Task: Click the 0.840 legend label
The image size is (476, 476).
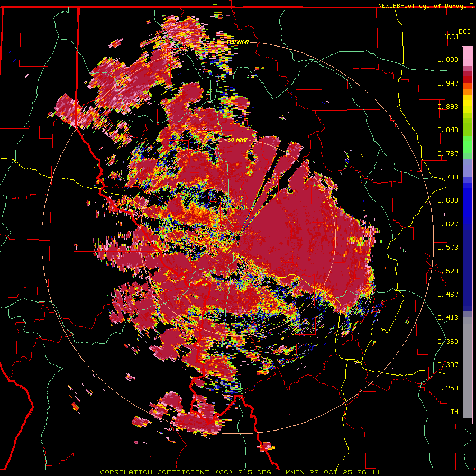Action: pos(448,130)
